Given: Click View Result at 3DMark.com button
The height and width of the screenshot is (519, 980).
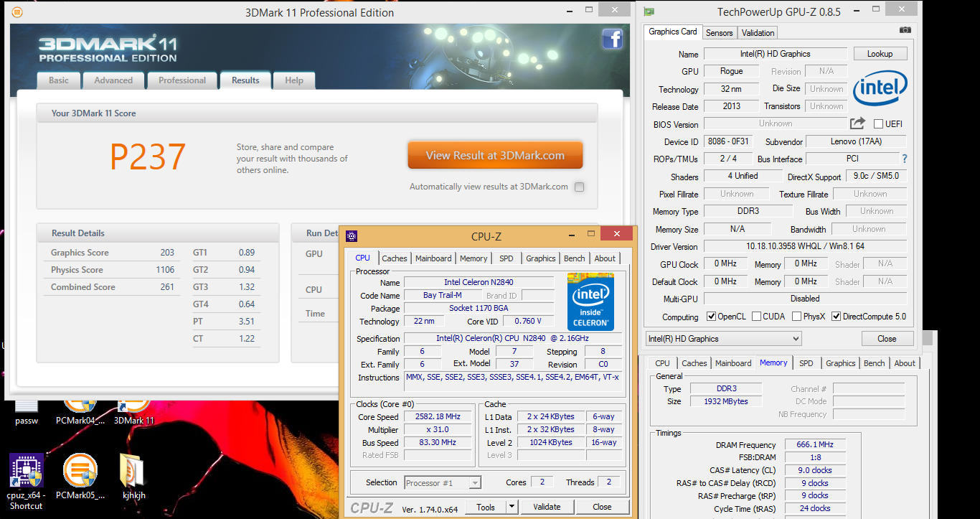Looking at the screenshot, I should pos(495,155).
